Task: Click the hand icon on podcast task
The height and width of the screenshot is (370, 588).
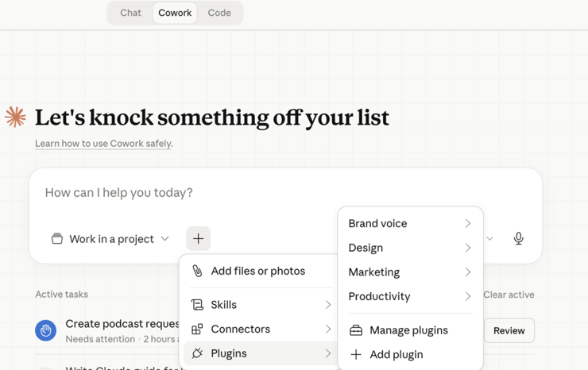Action: click(46, 330)
